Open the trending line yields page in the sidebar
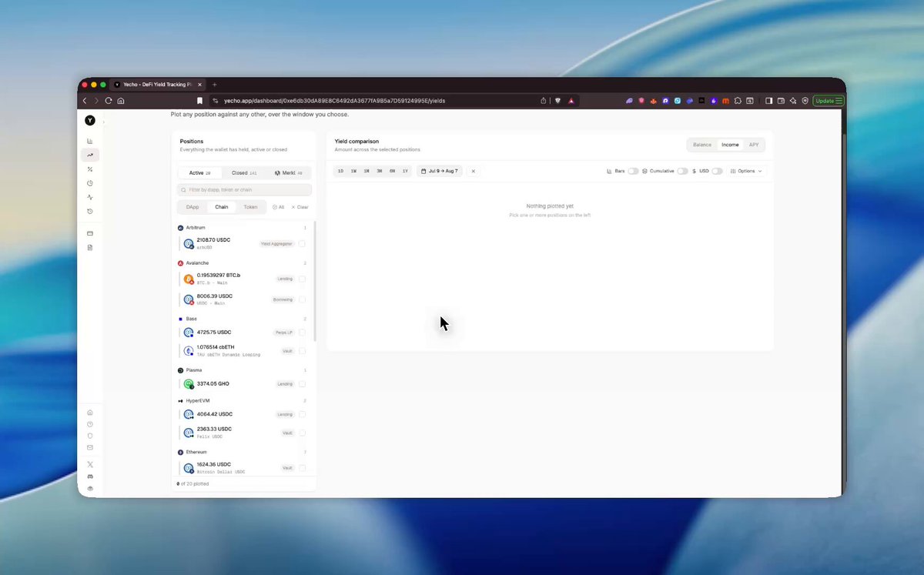Image resolution: width=924 pixels, height=575 pixels. 90,155
